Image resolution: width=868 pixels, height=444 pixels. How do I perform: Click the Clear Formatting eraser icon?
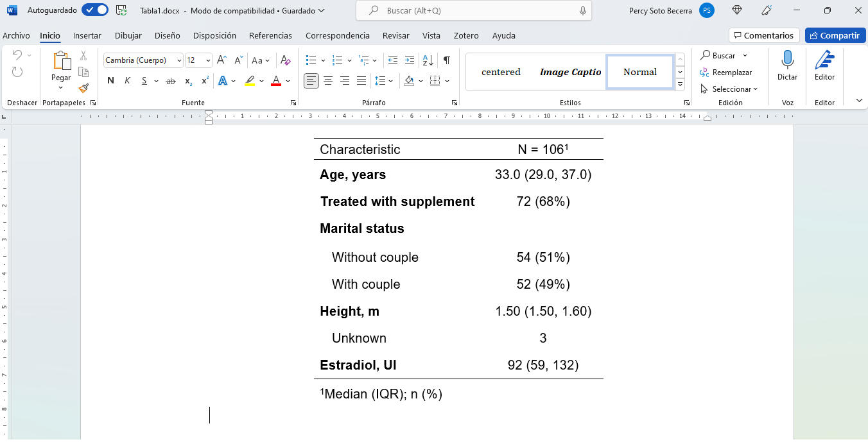[286, 60]
